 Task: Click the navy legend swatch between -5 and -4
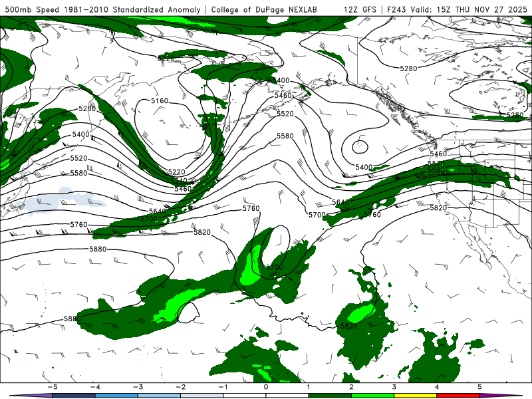(74, 396)
